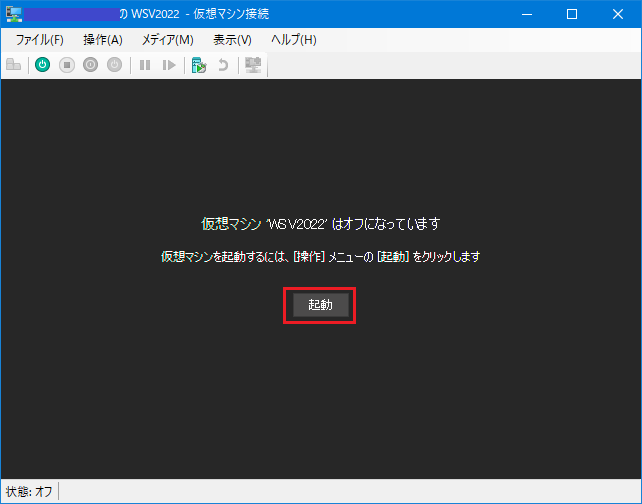The height and width of the screenshot is (504, 642).
Task: Open the 表示(V) menu
Action: point(232,40)
